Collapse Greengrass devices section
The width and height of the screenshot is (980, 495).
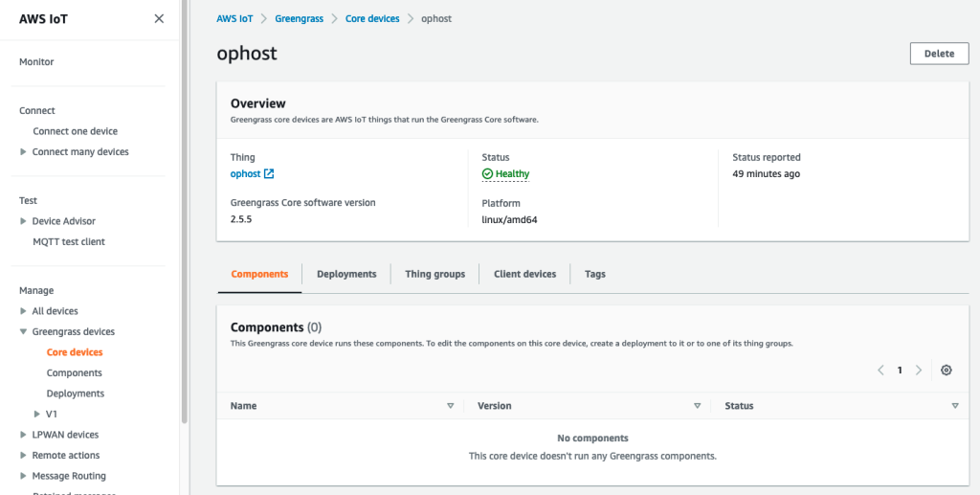tap(23, 332)
